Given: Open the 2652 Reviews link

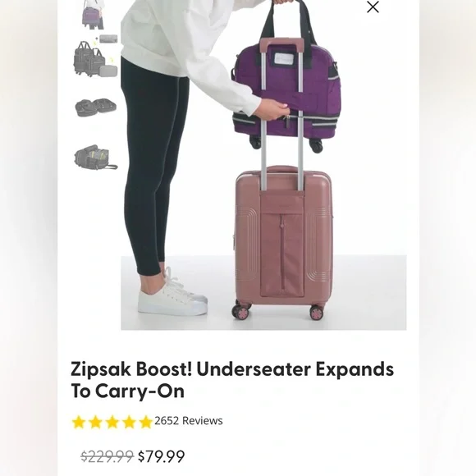Looking at the screenshot, I should pyautogui.click(x=189, y=421).
